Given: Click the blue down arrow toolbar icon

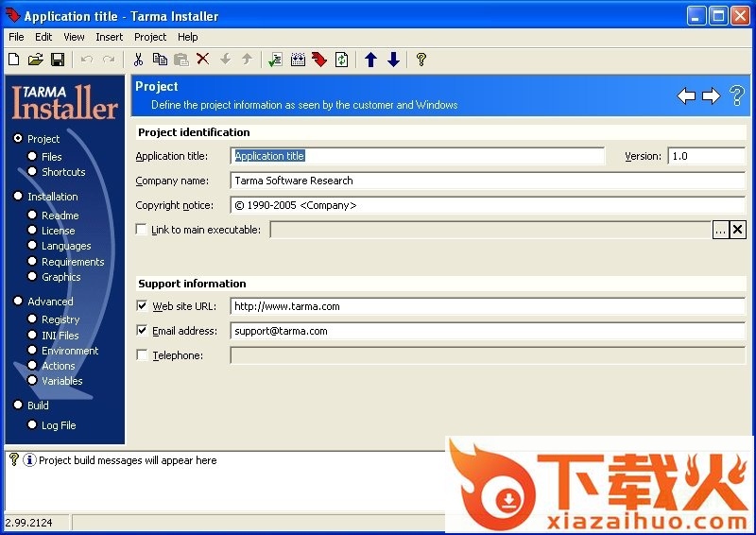Looking at the screenshot, I should (393, 60).
